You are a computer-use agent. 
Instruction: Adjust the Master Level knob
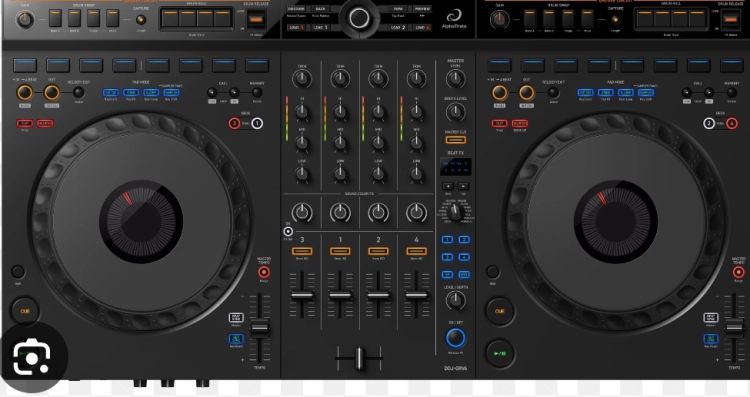tap(455, 78)
